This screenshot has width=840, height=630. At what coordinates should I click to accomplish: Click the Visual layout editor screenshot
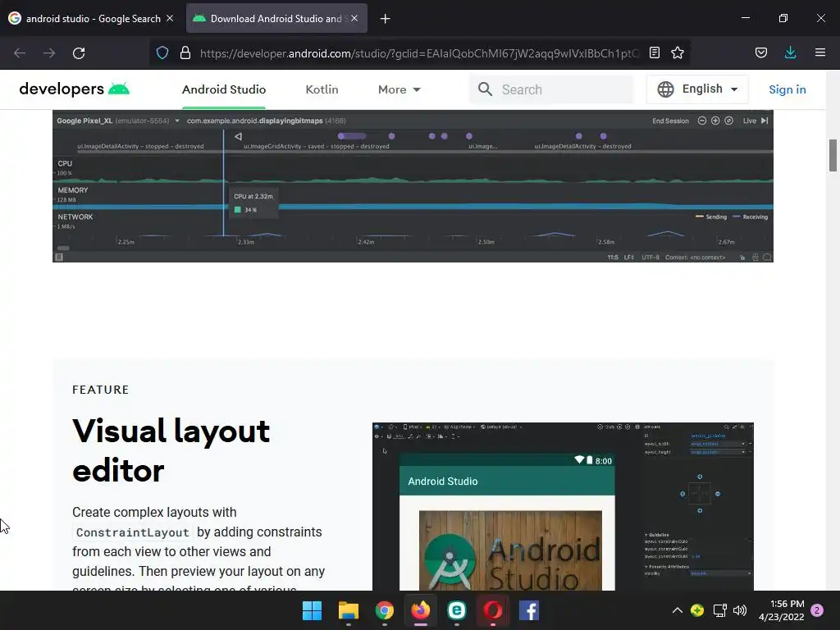tap(563, 506)
